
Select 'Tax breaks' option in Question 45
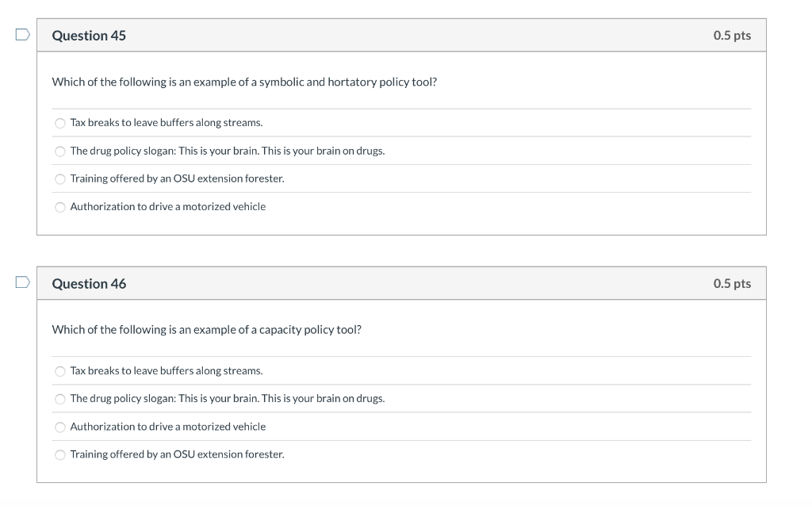[x=60, y=123]
